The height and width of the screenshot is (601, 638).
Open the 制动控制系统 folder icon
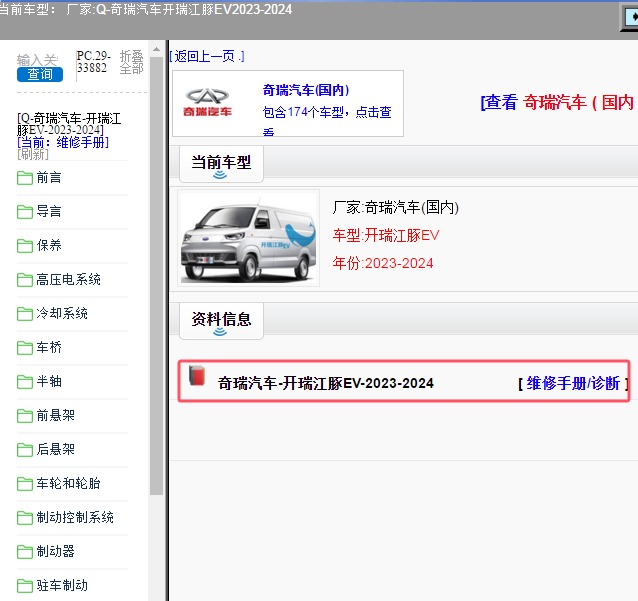25,518
